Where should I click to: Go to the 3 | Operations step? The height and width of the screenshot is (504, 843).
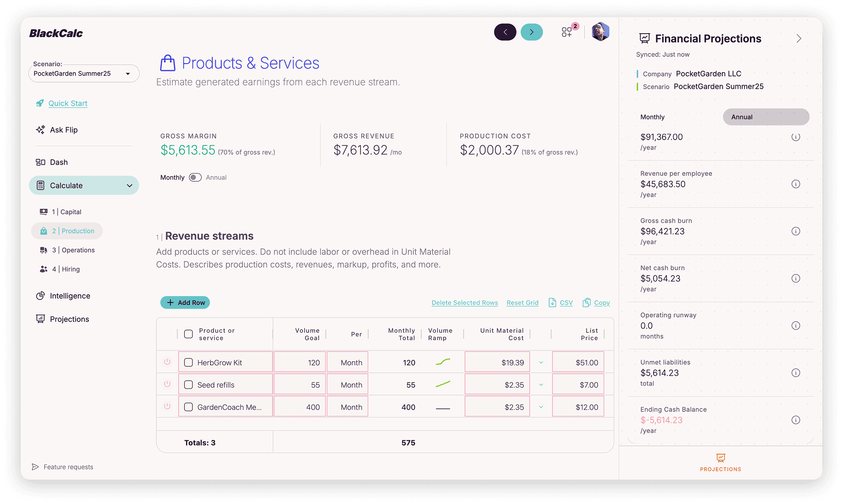tap(73, 250)
